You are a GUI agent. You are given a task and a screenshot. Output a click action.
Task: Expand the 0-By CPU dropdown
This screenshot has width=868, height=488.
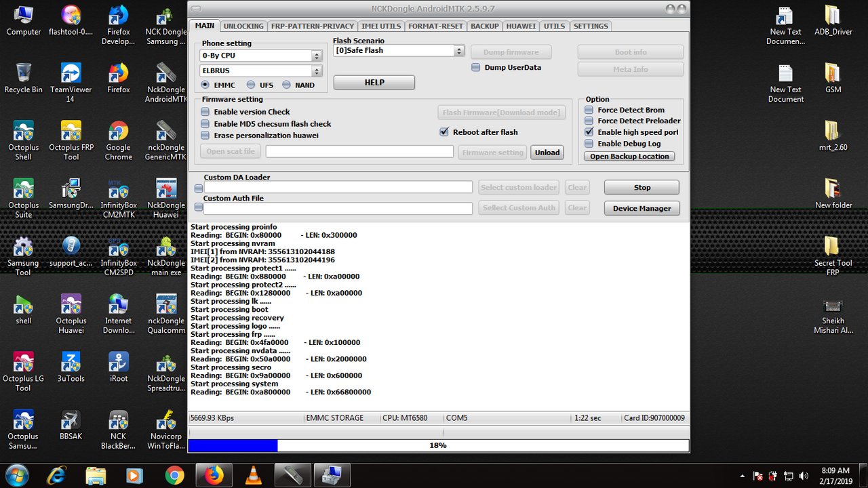coord(317,56)
